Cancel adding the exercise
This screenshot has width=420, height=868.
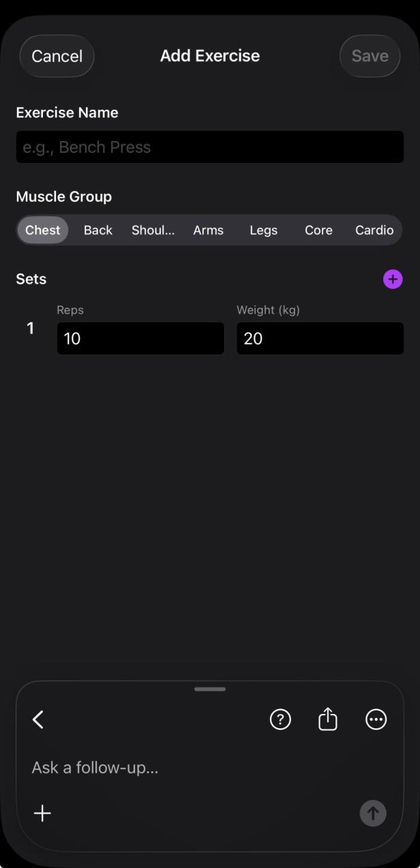tap(57, 56)
